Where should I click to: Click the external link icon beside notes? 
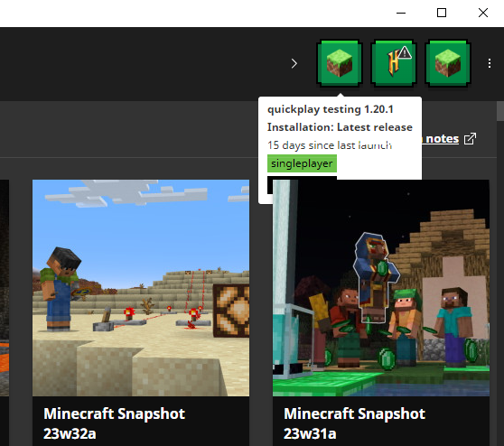[470, 139]
